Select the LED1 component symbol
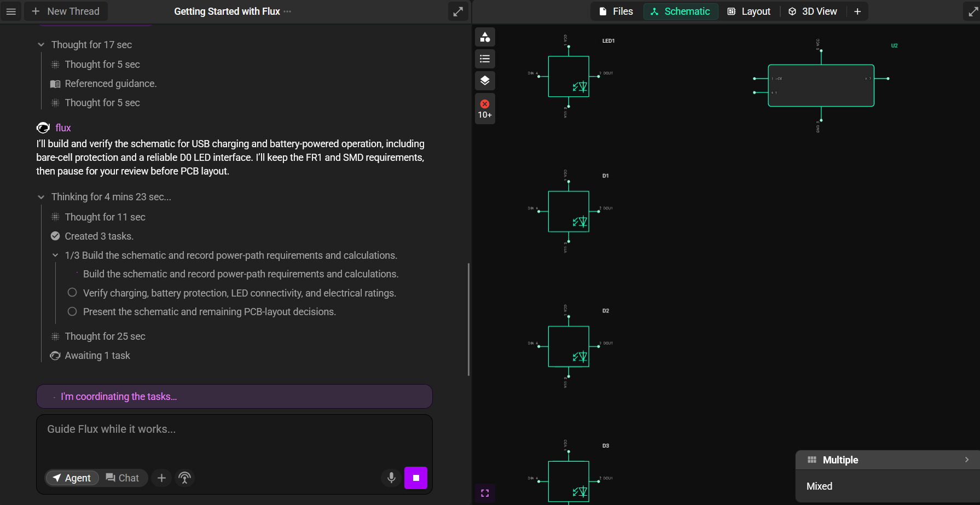The width and height of the screenshot is (980, 505). [x=569, y=77]
